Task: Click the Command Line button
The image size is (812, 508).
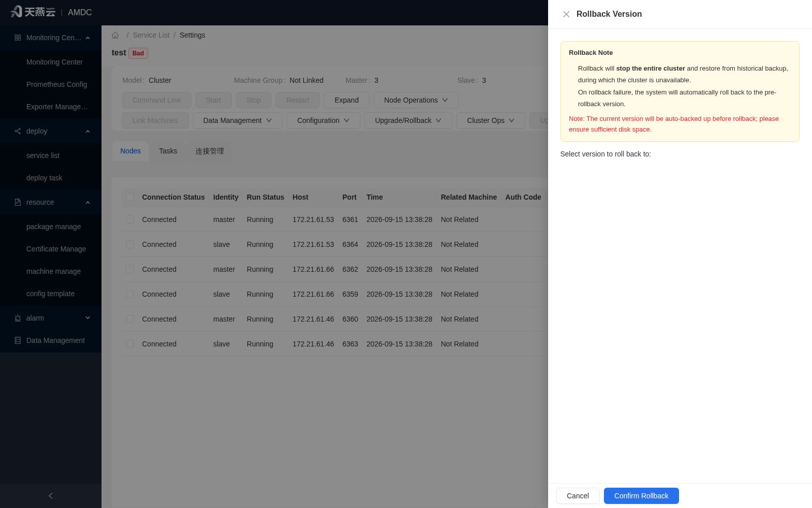Action: [156, 100]
